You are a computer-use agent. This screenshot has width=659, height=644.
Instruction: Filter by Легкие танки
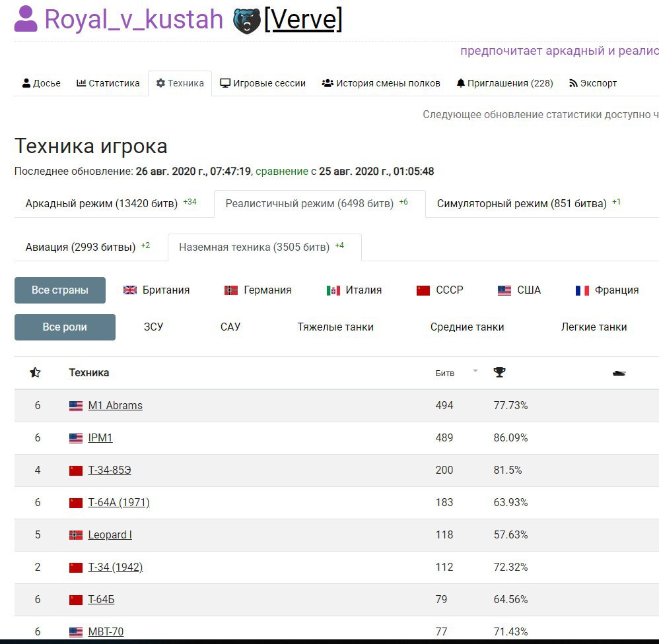tap(594, 327)
